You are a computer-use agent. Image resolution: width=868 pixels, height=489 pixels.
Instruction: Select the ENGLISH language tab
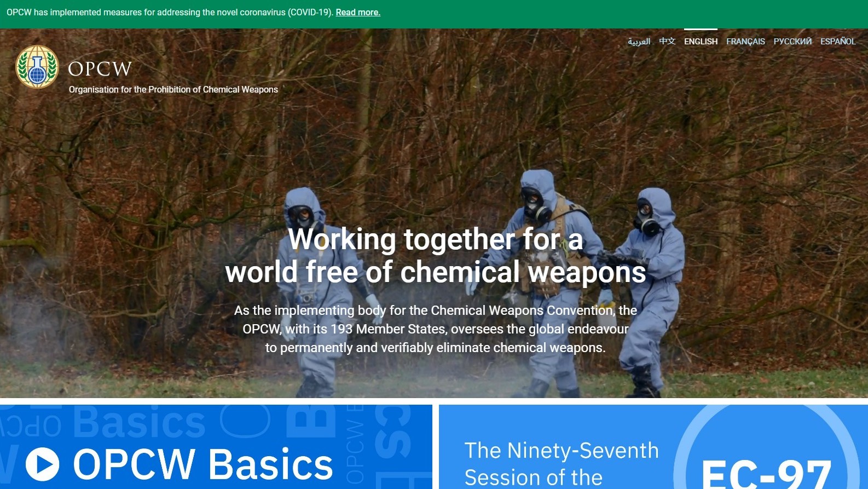pos(701,41)
